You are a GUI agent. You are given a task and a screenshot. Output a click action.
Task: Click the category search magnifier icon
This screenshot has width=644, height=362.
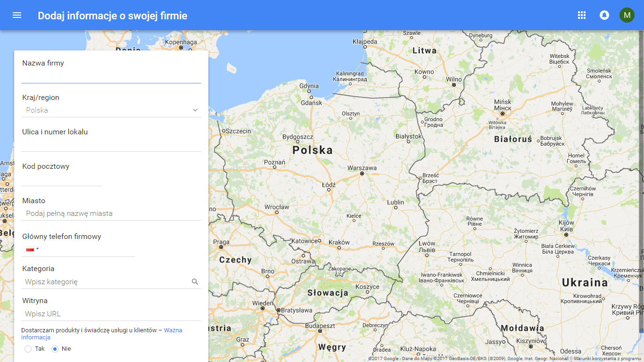pyautogui.click(x=195, y=282)
